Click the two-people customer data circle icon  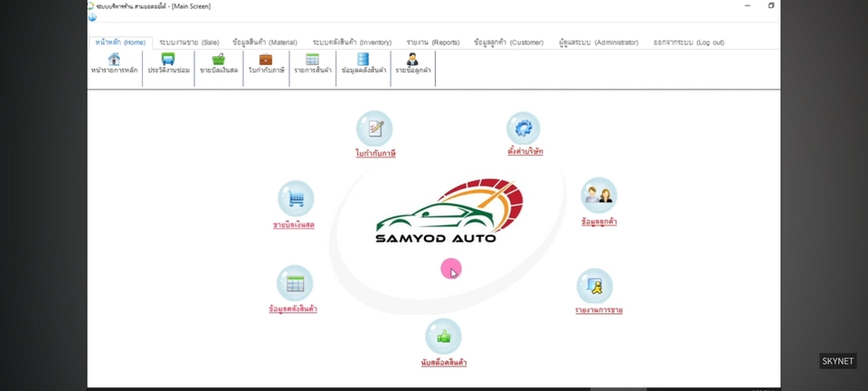(x=599, y=195)
